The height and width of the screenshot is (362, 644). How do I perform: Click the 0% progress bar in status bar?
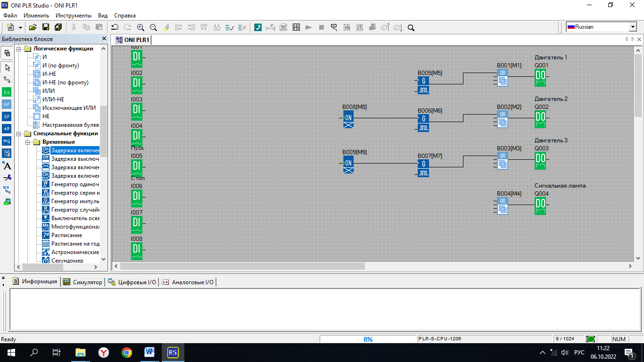pos(368,339)
